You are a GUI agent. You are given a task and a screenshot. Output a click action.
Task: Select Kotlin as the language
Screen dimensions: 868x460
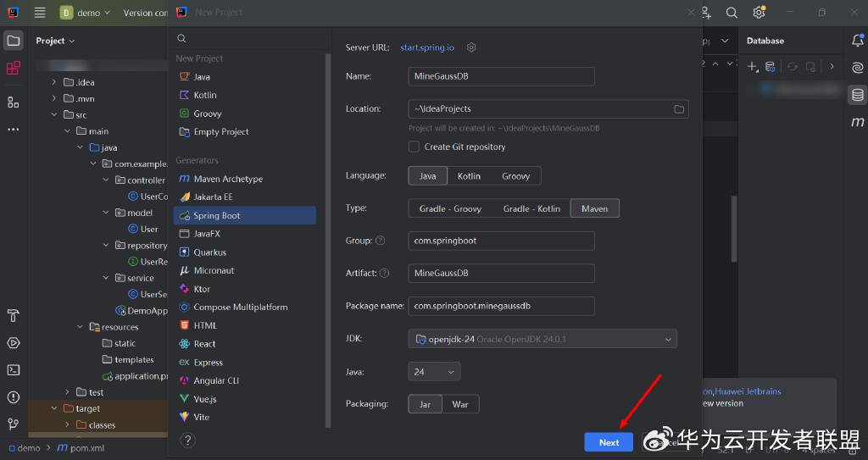coord(469,176)
